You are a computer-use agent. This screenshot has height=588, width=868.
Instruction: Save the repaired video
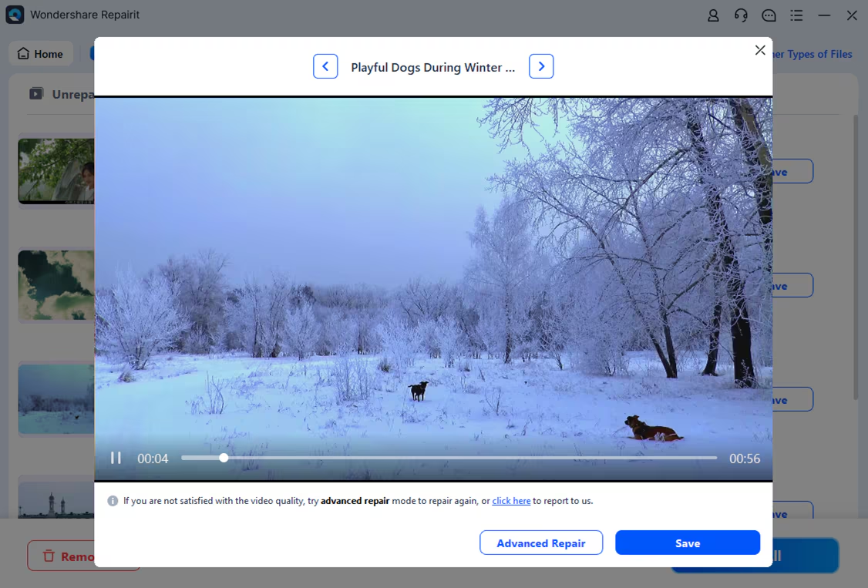(x=687, y=543)
